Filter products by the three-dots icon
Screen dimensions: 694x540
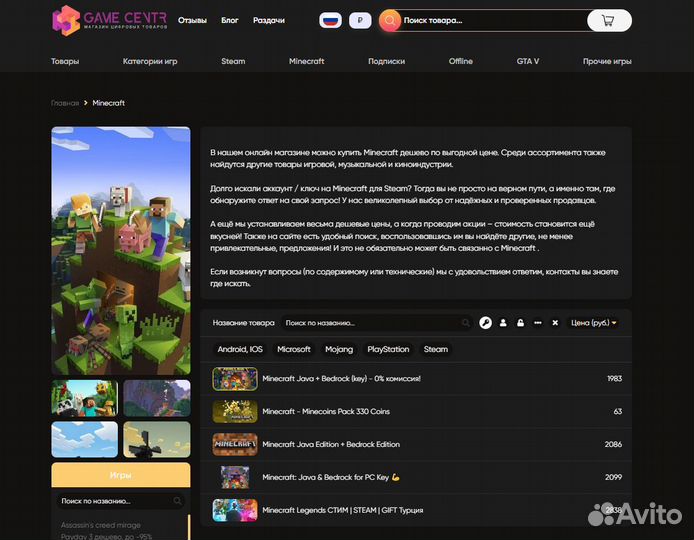(x=538, y=323)
